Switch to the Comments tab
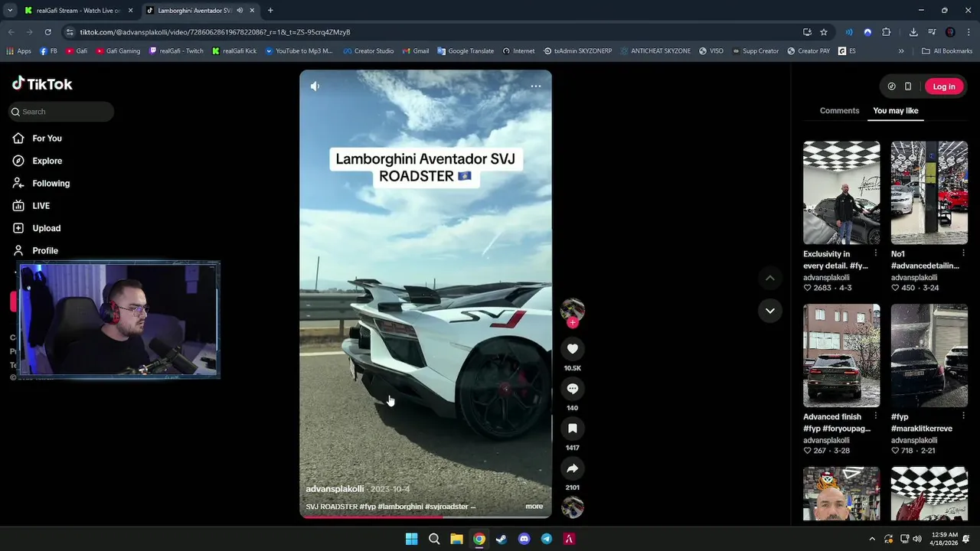The height and width of the screenshot is (551, 980). coord(839,111)
